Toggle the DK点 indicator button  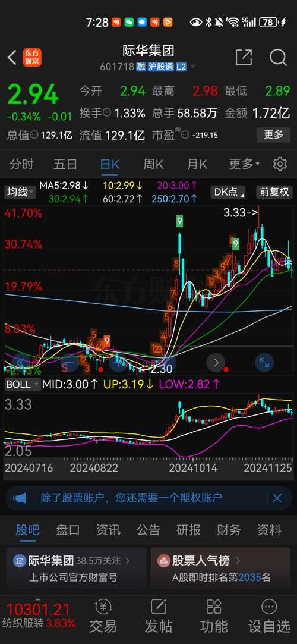tap(228, 192)
